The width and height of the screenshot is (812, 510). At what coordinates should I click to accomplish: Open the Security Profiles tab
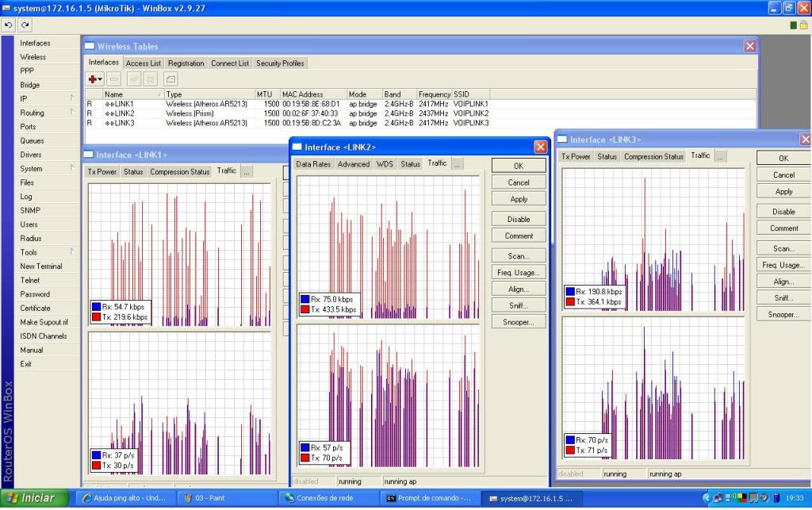click(280, 63)
